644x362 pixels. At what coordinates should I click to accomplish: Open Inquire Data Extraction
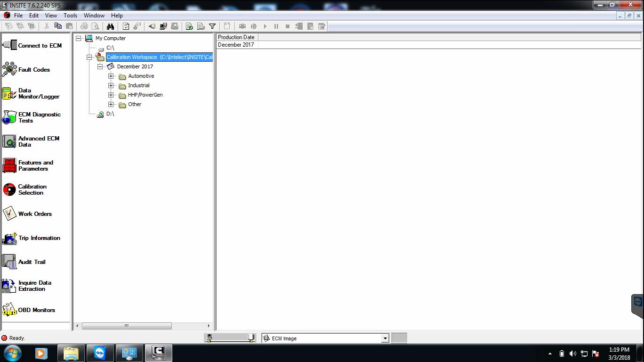click(27, 286)
